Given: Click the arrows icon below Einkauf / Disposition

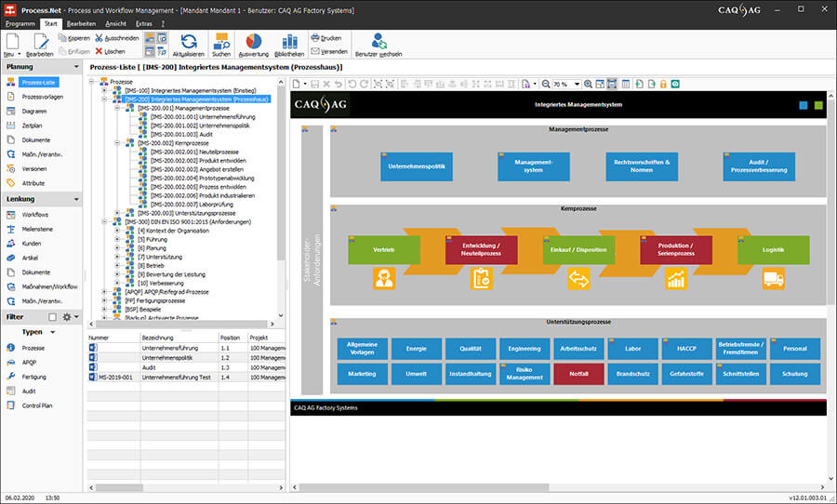Looking at the screenshot, I should click(578, 278).
